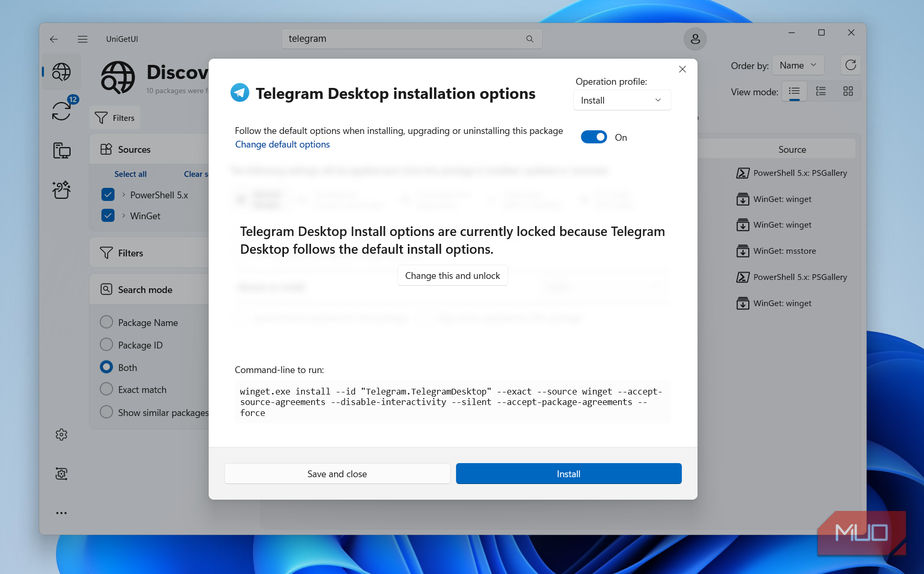The image size is (924, 574).
Task: Click Select all sources link
Action: [x=131, y=174]
